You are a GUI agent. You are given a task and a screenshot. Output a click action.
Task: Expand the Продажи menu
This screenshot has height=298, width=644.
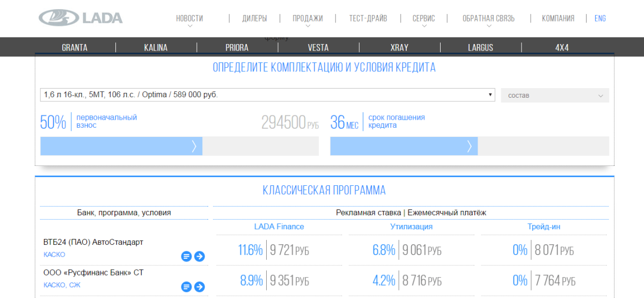point(308,19)
